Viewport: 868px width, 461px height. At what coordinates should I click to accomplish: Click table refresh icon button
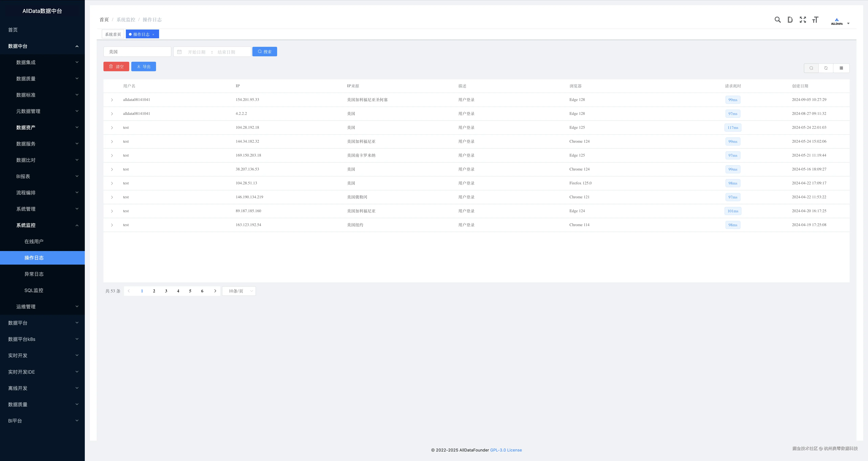[826, 68]
